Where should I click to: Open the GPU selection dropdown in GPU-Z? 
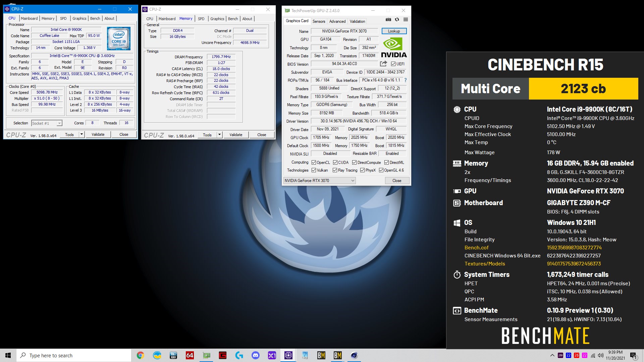[x=319, y=181]
